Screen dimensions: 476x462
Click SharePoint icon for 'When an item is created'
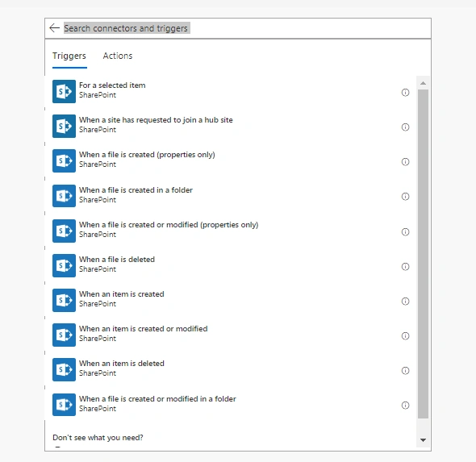coord(64,300)
